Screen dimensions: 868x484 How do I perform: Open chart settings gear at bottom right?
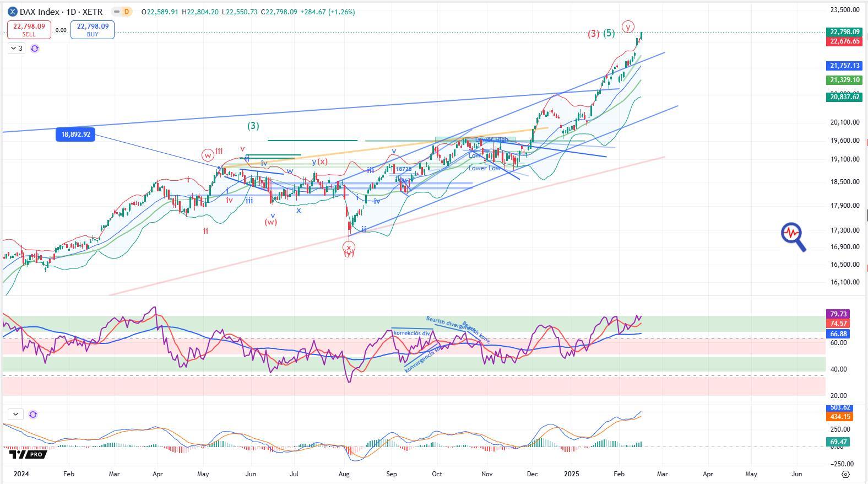(846, 474)
